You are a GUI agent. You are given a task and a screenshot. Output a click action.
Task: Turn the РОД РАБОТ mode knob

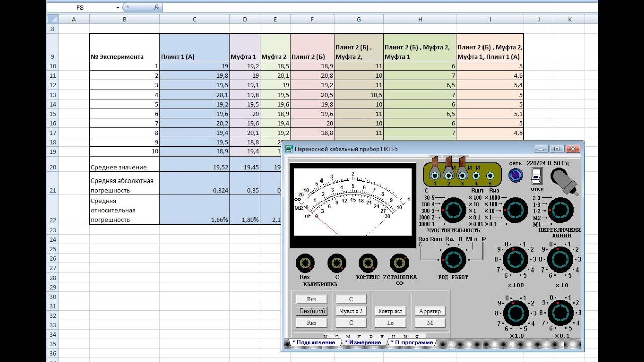pyautogui.click(x=453, y=259)
